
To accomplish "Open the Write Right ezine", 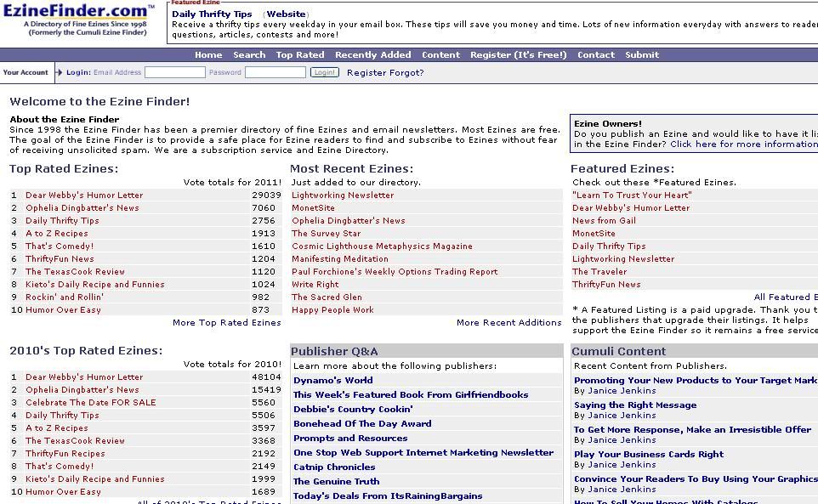I will point(315,284).
